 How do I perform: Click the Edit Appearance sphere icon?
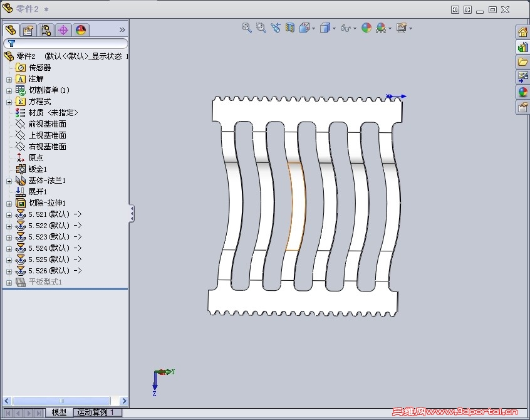tap(366, 28)
